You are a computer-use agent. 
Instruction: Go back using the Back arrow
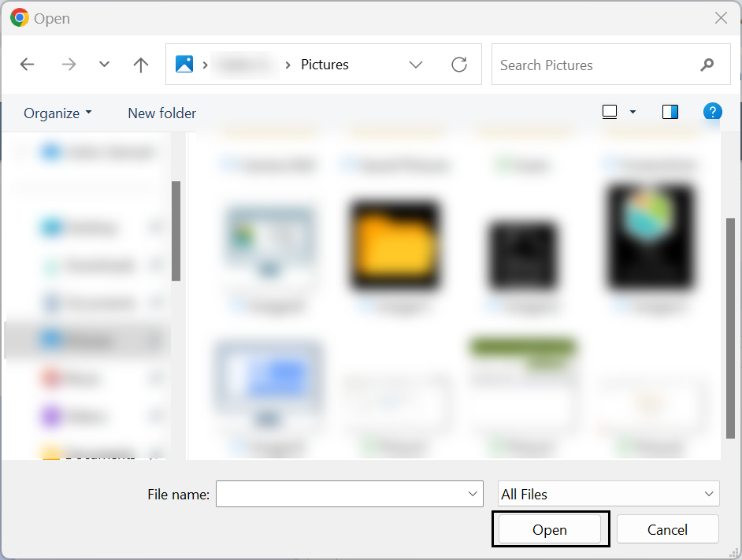pos(27,65)
